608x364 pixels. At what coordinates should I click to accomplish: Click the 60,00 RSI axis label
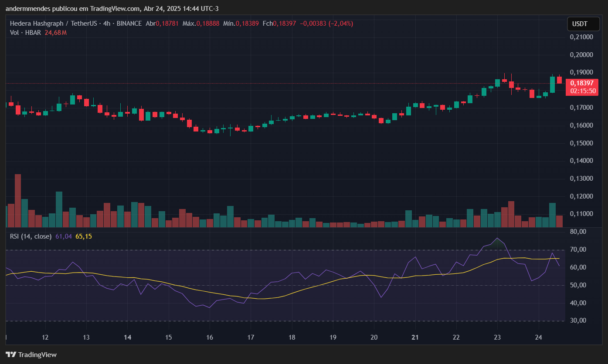click(x=578, y=267)
